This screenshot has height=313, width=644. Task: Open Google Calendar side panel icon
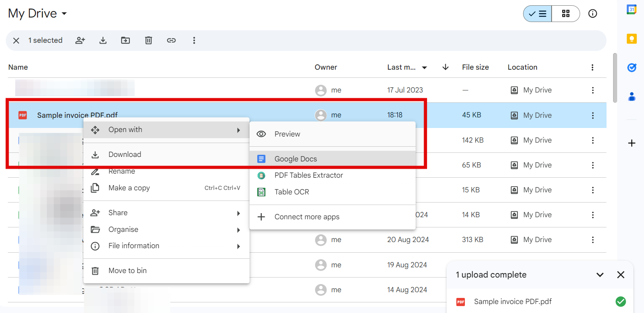(632, 9)
